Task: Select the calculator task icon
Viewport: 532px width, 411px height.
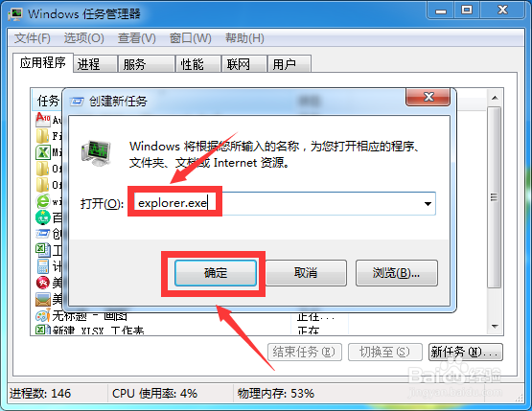Action: (x=43, y=266)
